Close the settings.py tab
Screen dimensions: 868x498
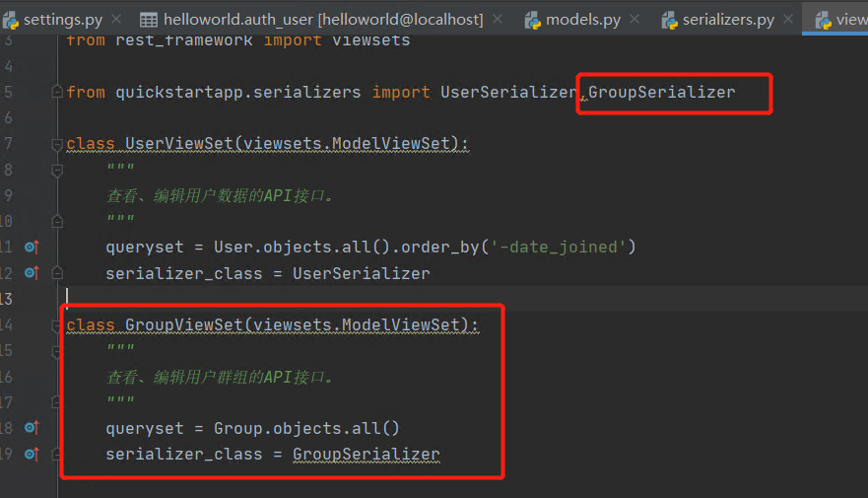116,20
